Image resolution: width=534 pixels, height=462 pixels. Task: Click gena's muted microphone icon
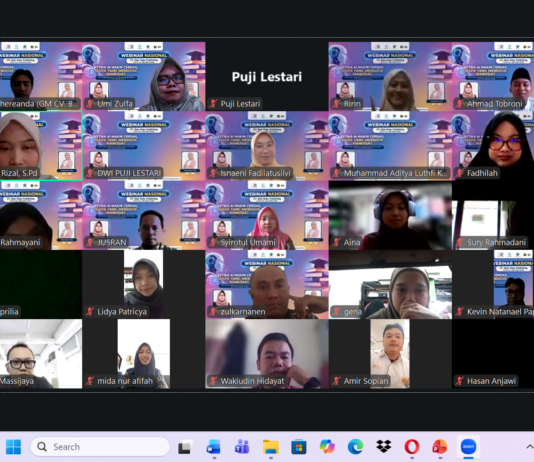pyautogui.click(x=336, y=312)
